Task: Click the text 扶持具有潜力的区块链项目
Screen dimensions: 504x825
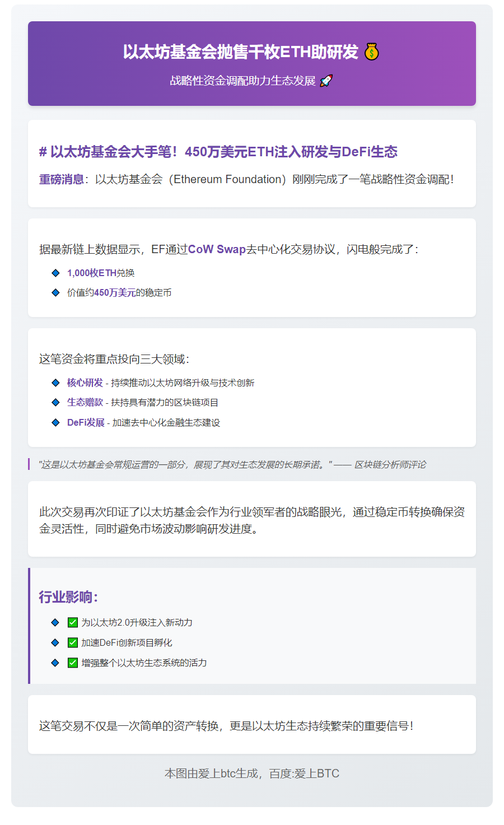Action: (165, 402)
